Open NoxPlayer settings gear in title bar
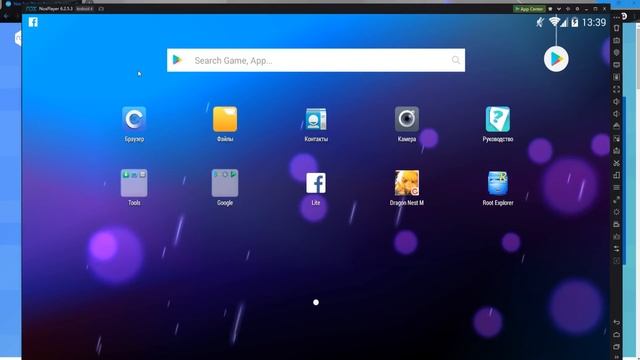 (x=577, y=9)
